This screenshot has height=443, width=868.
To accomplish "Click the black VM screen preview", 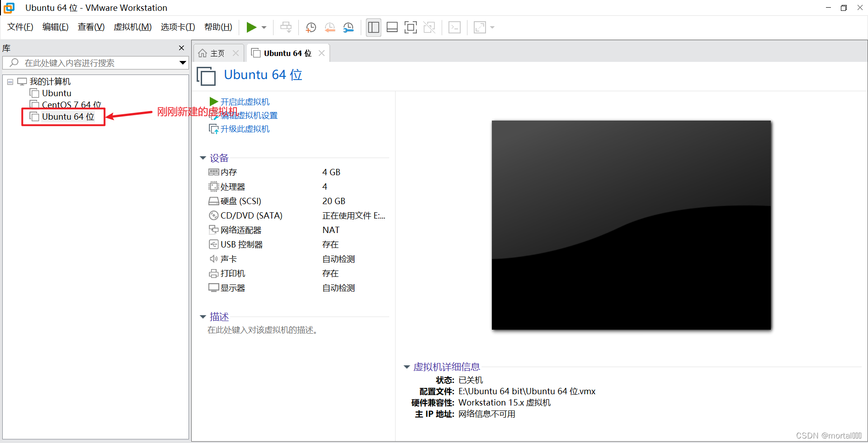I will tap(631, 225).
